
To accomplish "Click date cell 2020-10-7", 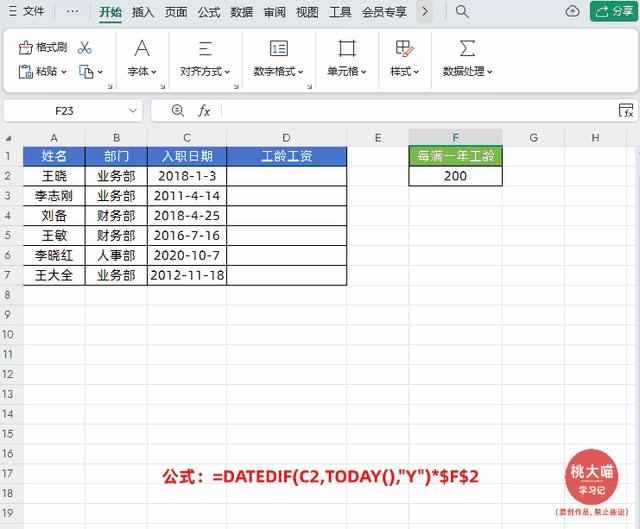I will pos(187,256).
